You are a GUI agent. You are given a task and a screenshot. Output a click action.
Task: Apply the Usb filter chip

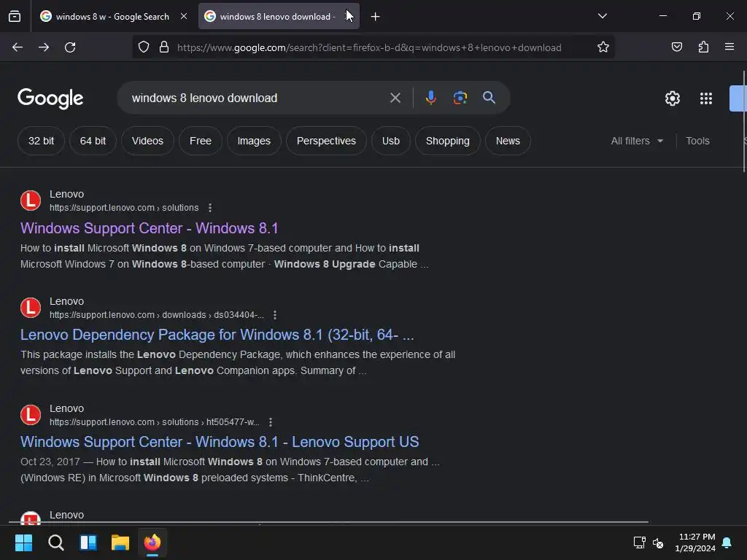click(391, 141)
